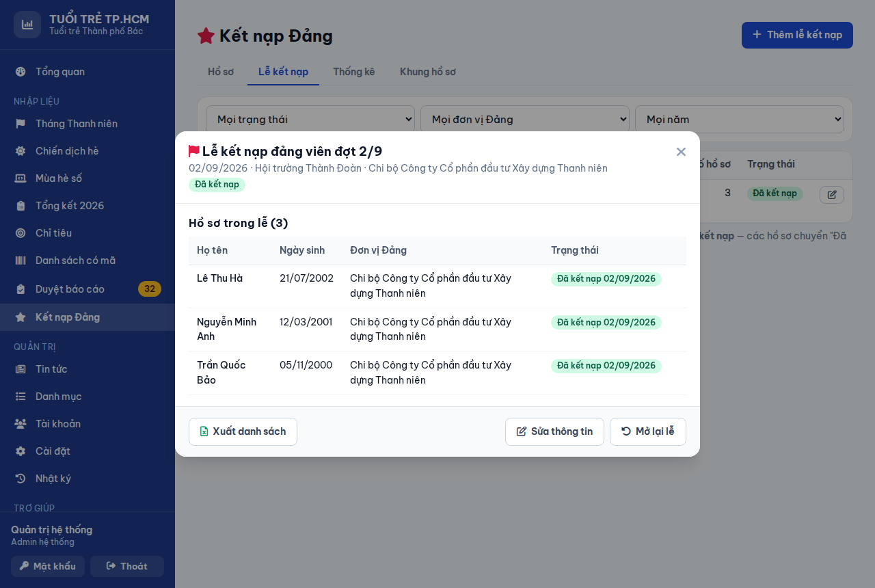
Task: Go to Chiến dịch hè page
Action: [87, 151]
